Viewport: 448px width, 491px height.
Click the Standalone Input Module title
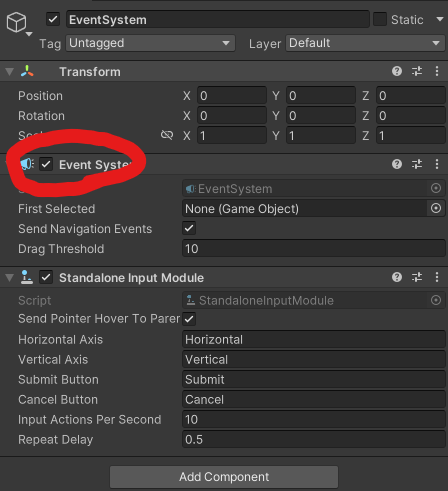pos(131,278)
